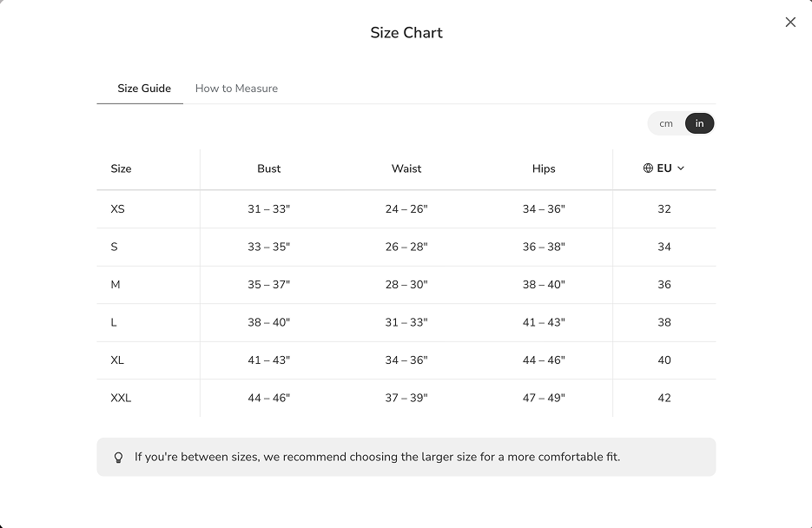Click S hips value 36 – 38"
This screenshot has height=528, width=812.
click(x=544, y=247)
